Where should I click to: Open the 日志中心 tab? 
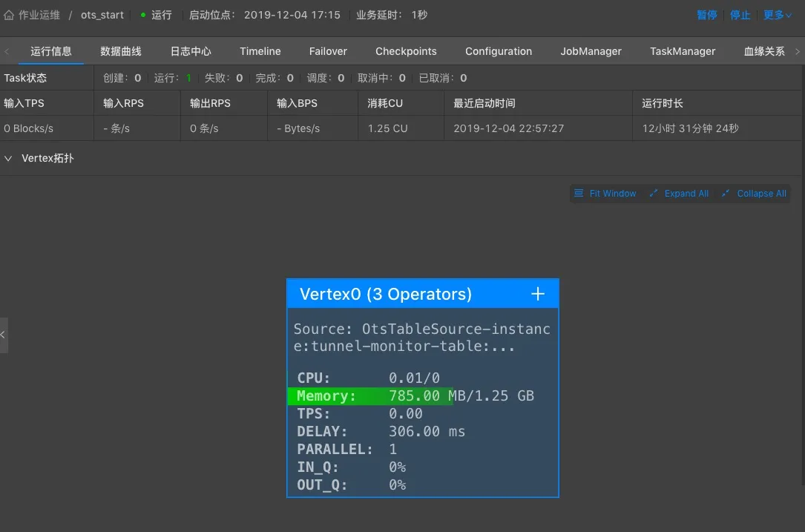point(191,51)
